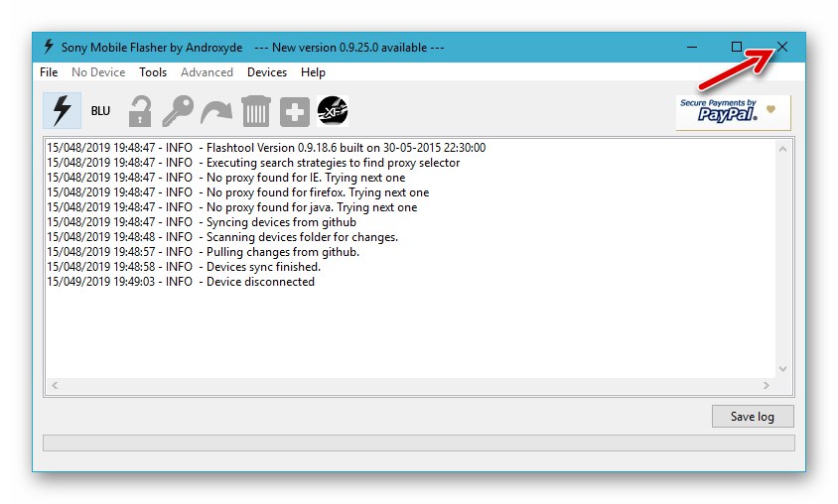
Task: Click the log scroll right arrow
Action: coord(767,385)
